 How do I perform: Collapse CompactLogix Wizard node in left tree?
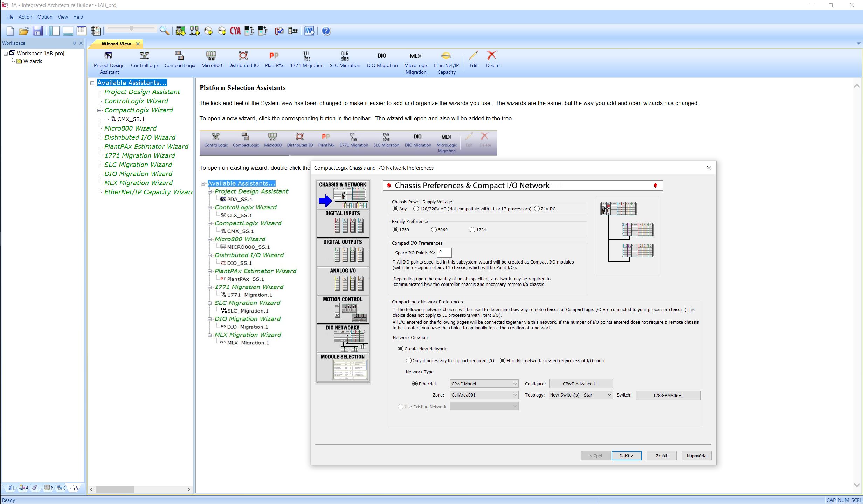click(99, 110)
